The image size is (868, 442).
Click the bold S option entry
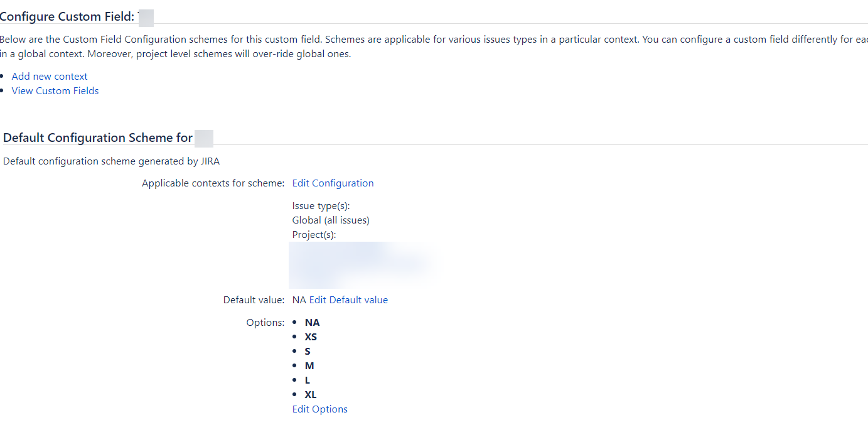point(308,351)
